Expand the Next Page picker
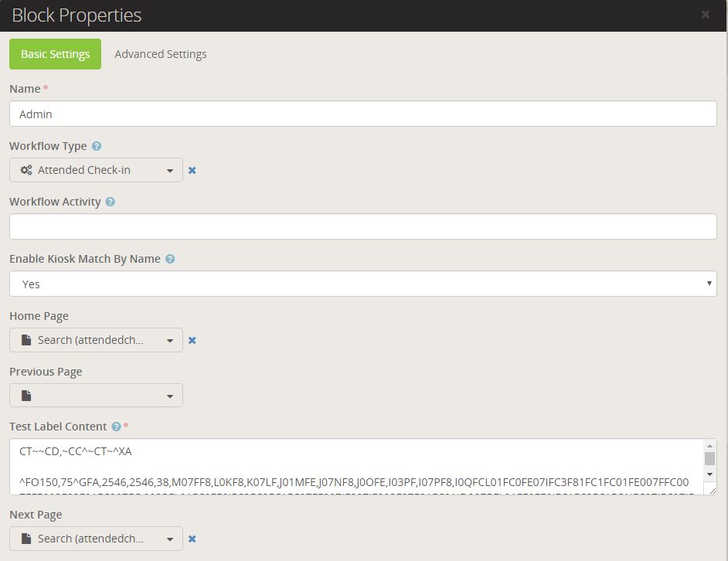This screenshot has width=728, height=561. (x=96, y=539)
